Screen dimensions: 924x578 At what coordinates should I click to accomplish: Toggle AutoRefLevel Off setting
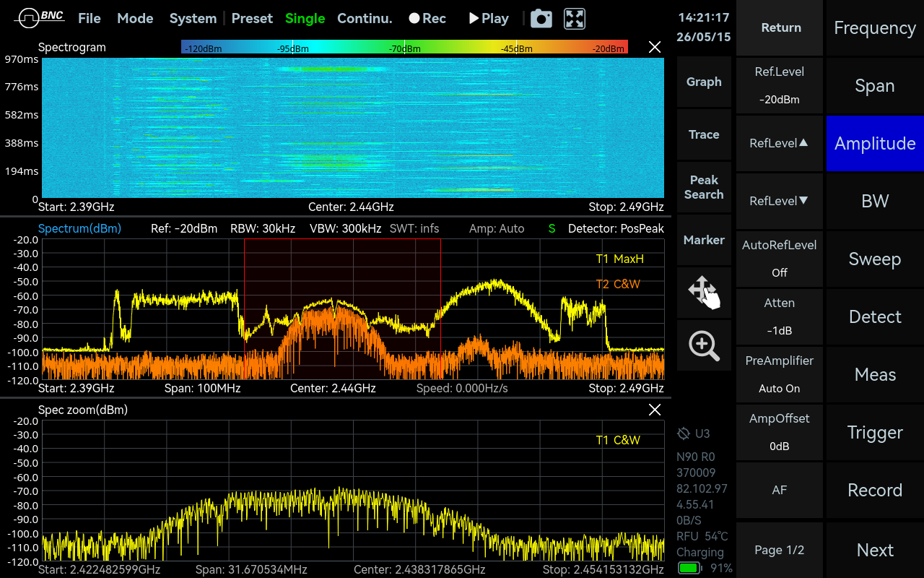pyautogui.click(x=780, y=259)
